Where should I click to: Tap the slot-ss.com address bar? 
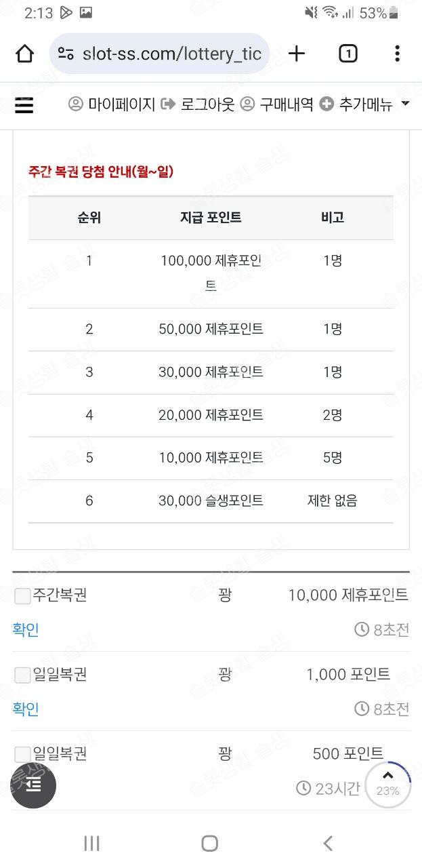pyautogui.click(x=171, y=54)
